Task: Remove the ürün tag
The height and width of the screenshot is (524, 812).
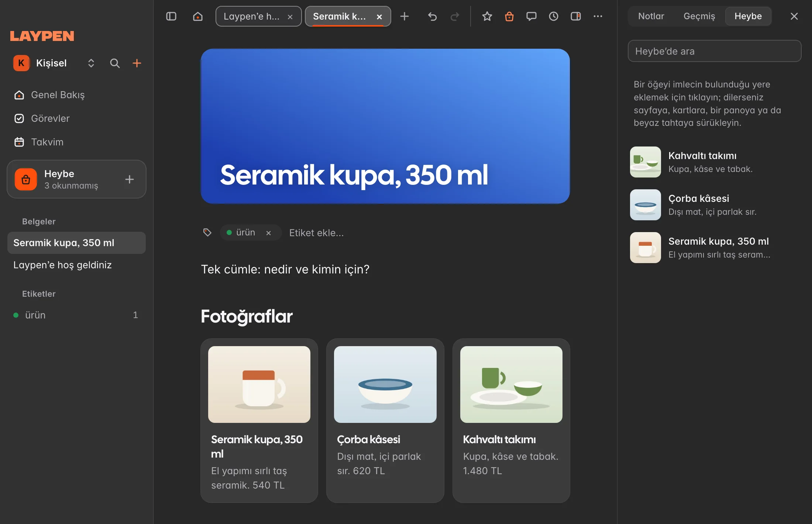Action: 269,233
